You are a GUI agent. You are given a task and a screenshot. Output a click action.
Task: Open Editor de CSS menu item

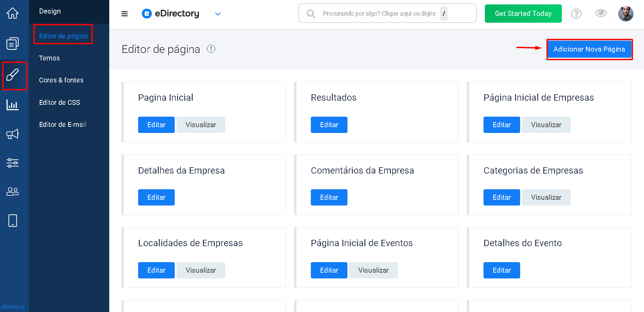tap(59, 102)
